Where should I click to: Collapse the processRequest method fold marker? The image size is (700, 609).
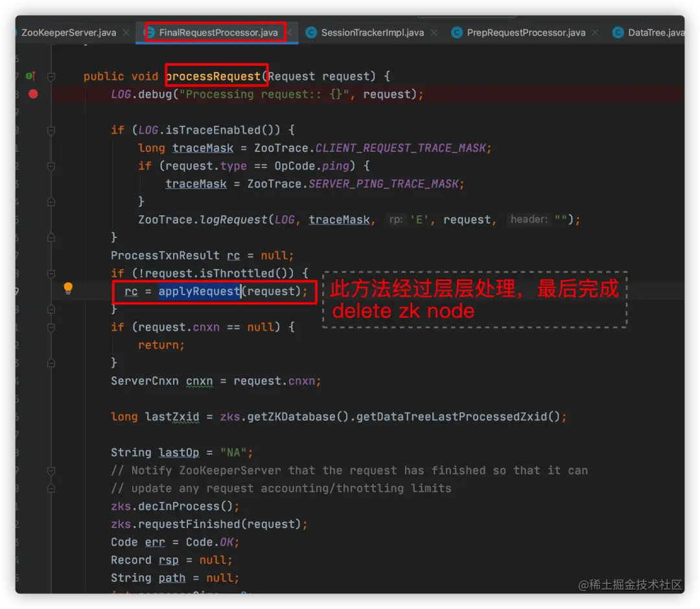tap(51, 77)
